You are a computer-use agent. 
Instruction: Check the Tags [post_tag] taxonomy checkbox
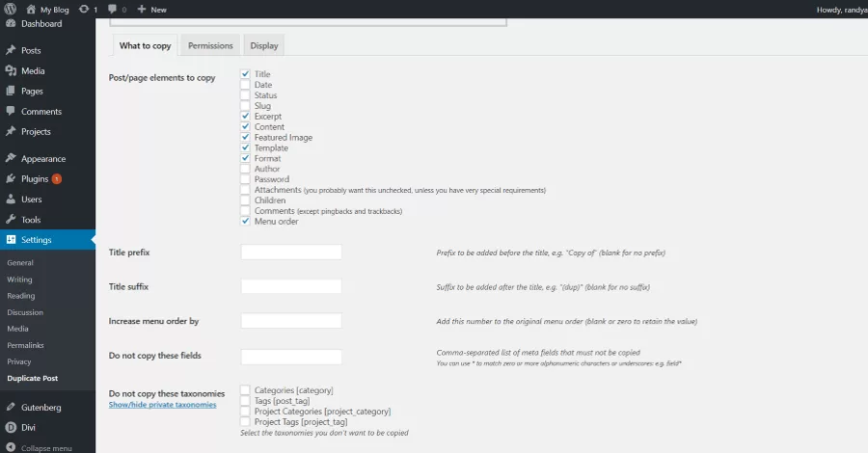click(245, 400)
